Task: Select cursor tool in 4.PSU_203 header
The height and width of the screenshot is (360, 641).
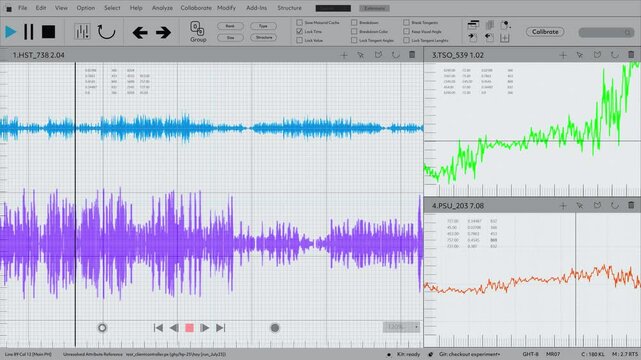Action: 580,206
